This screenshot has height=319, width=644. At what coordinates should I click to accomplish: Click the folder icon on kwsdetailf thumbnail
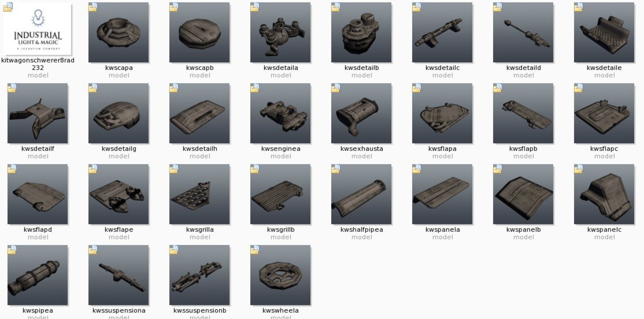(x=12, y=88)
